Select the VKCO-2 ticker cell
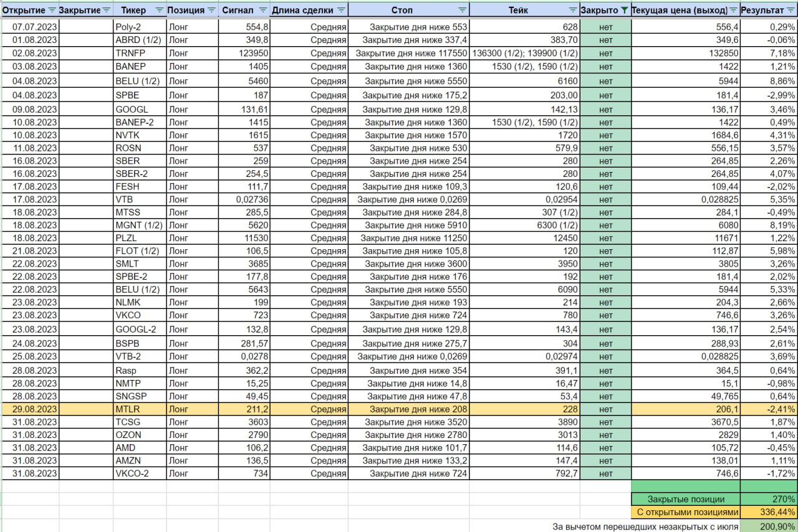This screenshot has width=798, height=532. point(139,473)
